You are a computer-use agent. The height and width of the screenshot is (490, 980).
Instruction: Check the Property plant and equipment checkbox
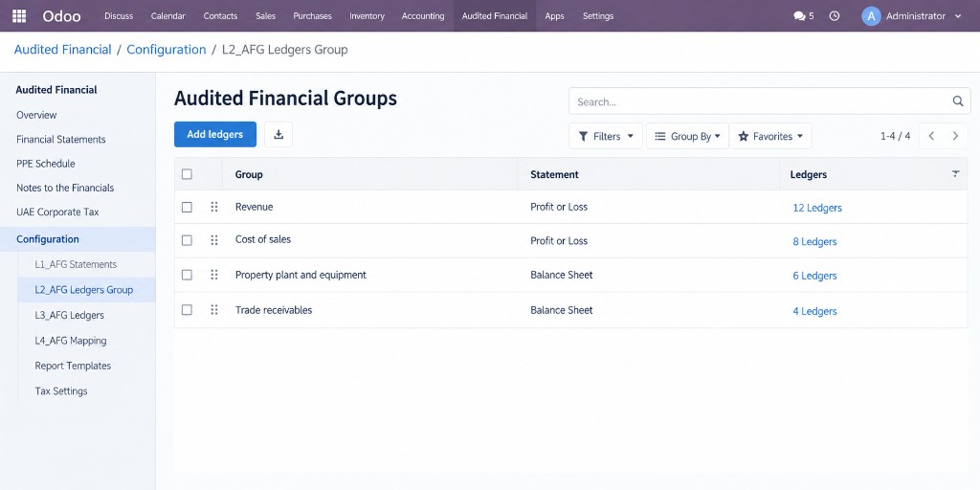click(187, 275)
